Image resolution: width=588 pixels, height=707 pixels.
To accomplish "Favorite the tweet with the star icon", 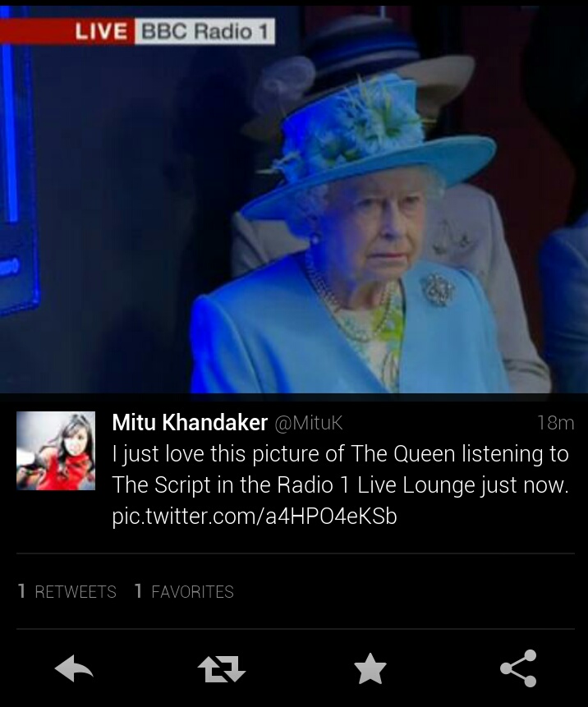I will [370, 668].
